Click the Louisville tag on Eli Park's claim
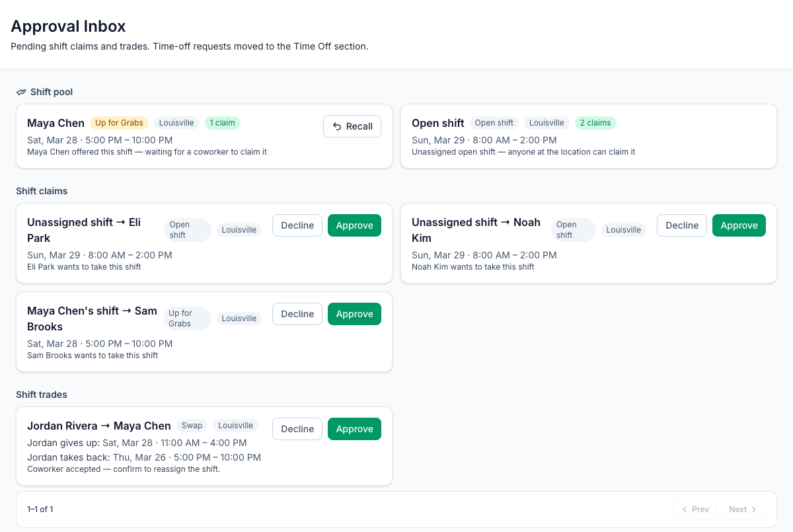The width and height of the screenshot is (793, 532). click(239, 230)
